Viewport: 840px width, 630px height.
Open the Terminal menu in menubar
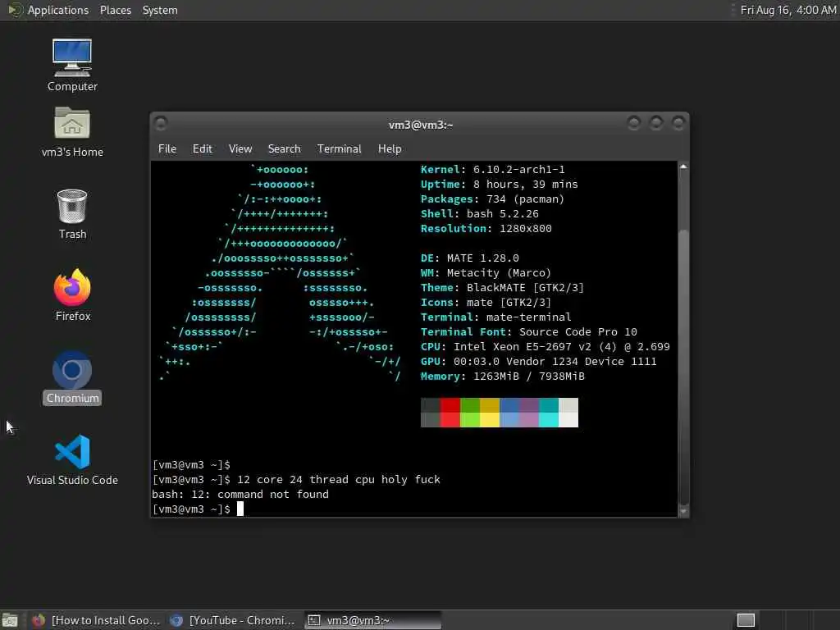pos(339,149)
